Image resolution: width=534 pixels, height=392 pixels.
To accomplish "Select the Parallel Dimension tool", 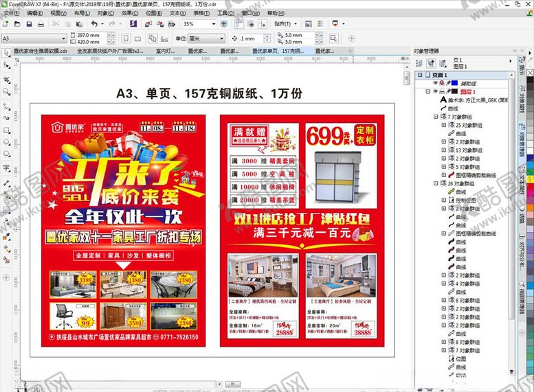I will coord(6,183).
